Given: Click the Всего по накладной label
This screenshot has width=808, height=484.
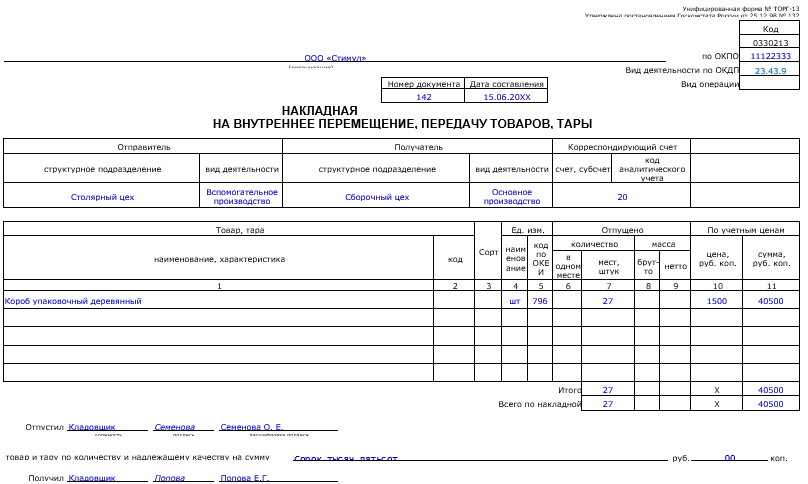Looking at the screenshot, I should 540,404.
